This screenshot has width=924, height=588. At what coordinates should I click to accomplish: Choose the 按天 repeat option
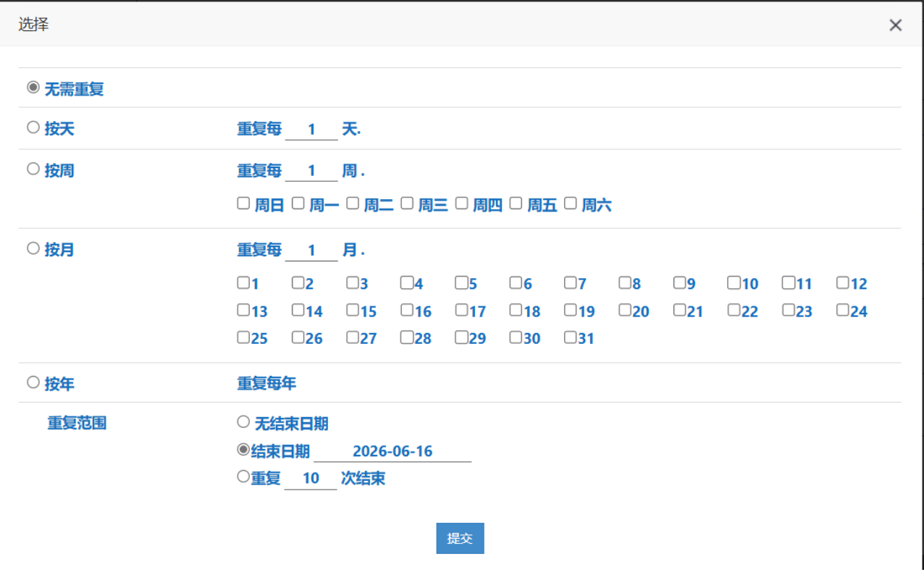pos(33,127)
